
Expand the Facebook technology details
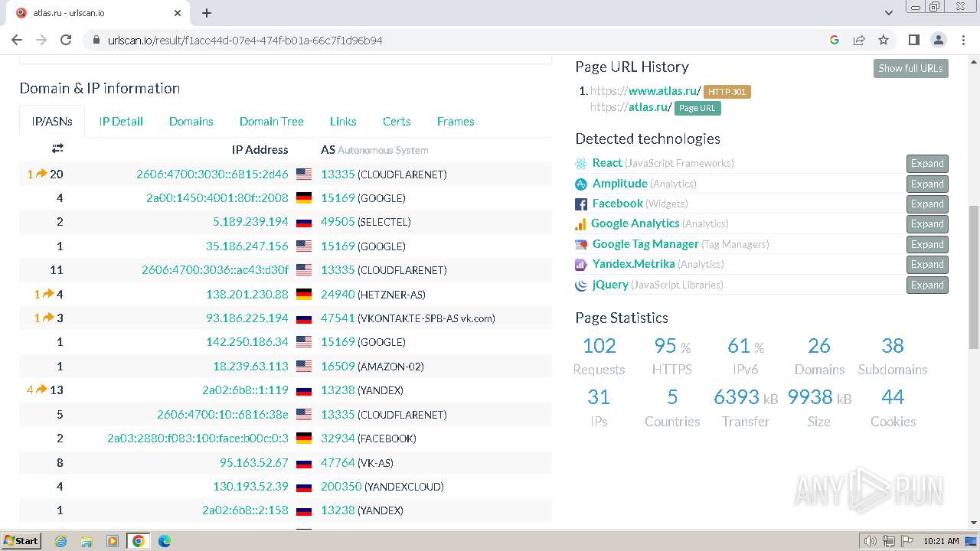(x=927, y=204)
